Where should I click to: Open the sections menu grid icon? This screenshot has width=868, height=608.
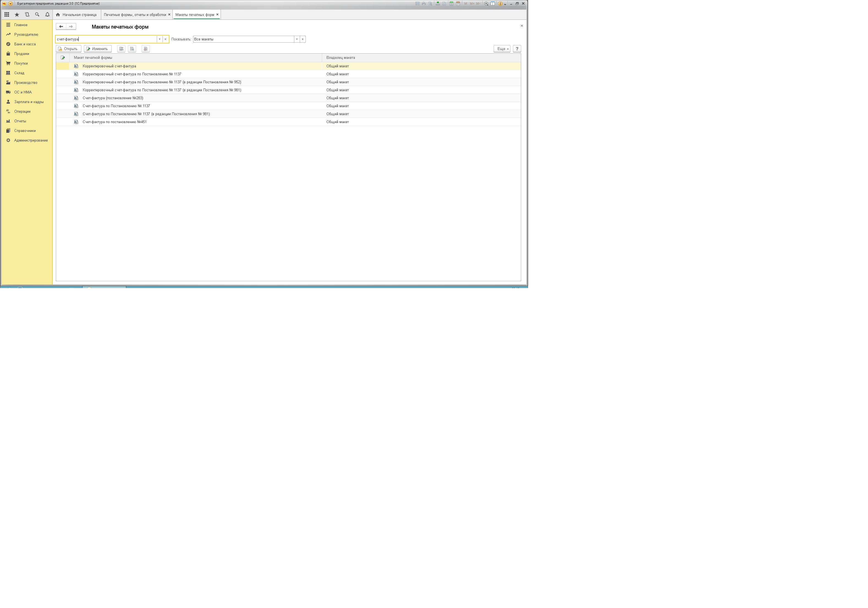coord(7,15)
